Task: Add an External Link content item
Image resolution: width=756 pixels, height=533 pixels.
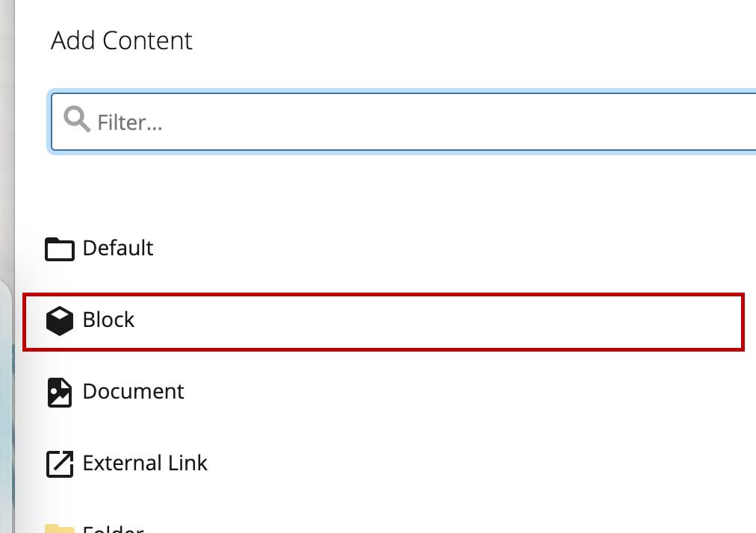Action: click(146, 464)
